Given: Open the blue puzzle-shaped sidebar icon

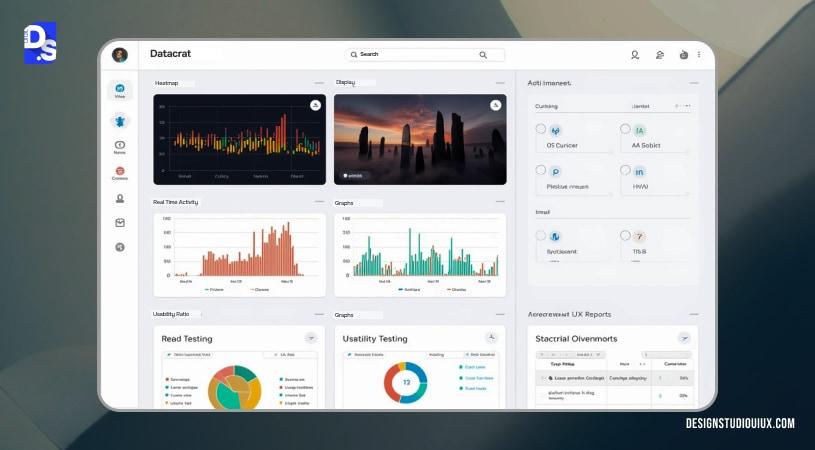Looking at the screenshot, I should click(120, 122).
